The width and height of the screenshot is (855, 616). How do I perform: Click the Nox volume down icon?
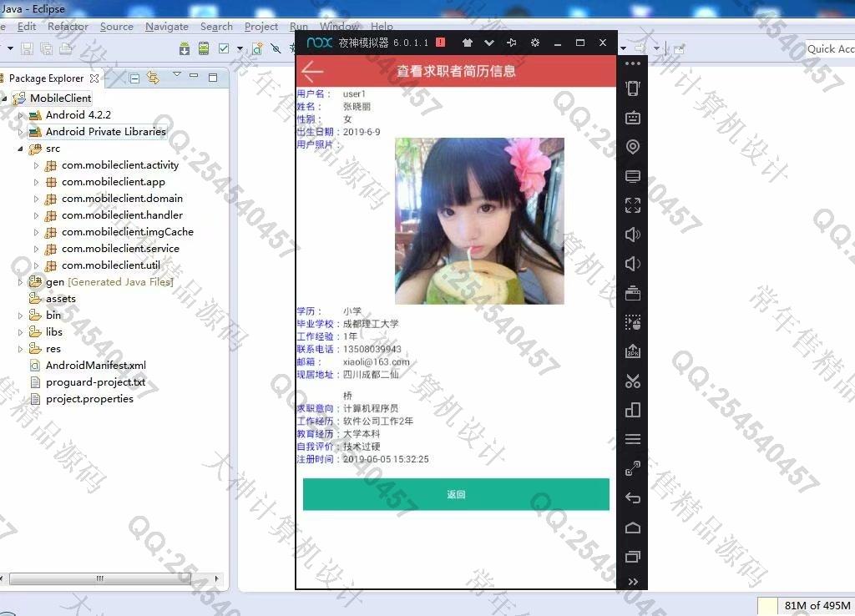pos(633,264)
